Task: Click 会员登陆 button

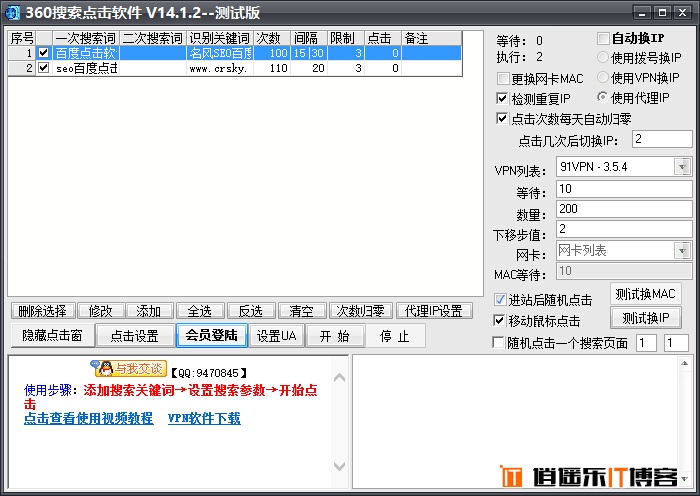Action: pos(212,335)
